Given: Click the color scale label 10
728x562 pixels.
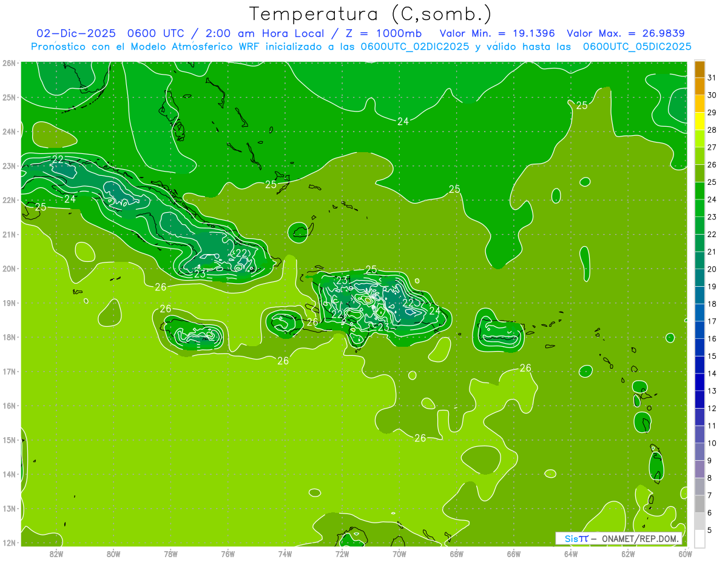Looking at the screenshot, I should pyautogui.click(x=712, y=443).
